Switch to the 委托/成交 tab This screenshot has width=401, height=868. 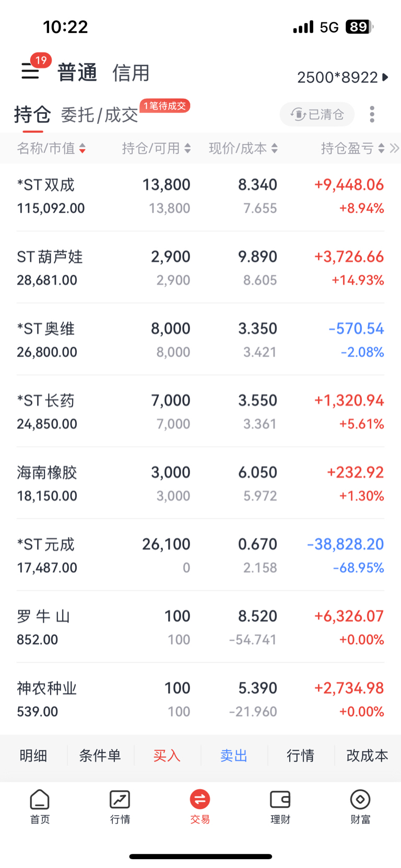pos(99,115)
